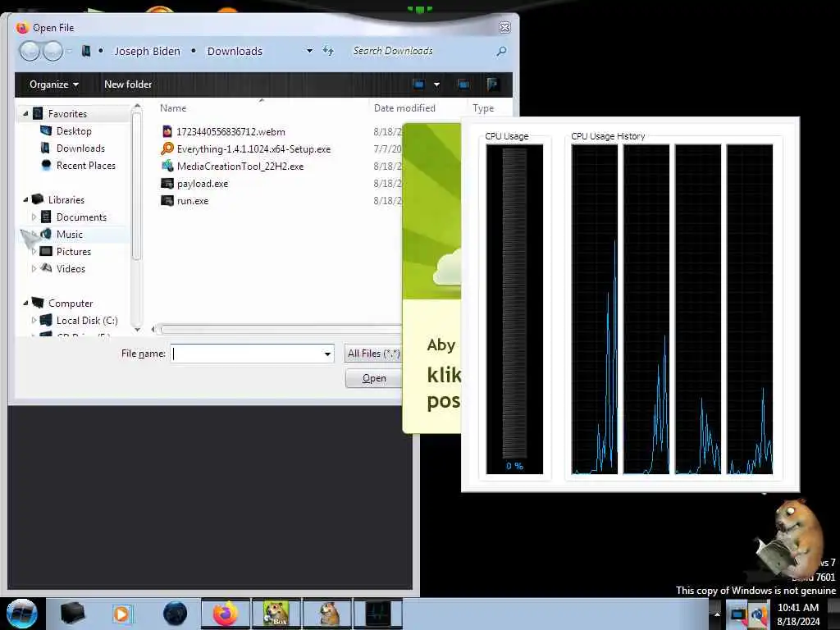The image size is (840, 630).
Task: Sort by the Date modified column header
Action: pyautogui.click(x=404, y=108)
